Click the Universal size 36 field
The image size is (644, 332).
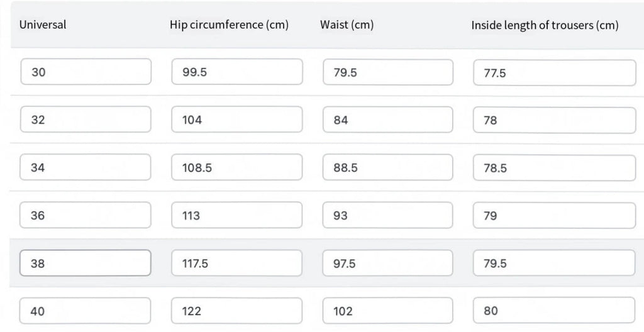[x=86, y=215]
